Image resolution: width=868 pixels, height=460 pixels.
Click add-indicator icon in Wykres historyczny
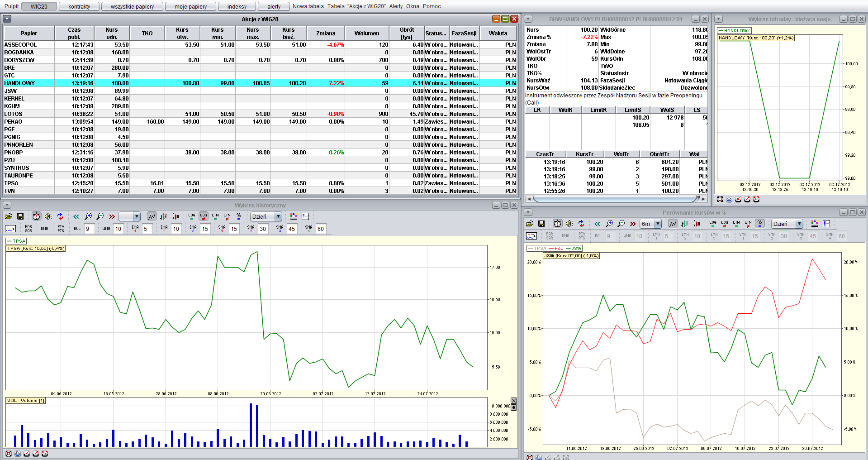click(10, 229)
